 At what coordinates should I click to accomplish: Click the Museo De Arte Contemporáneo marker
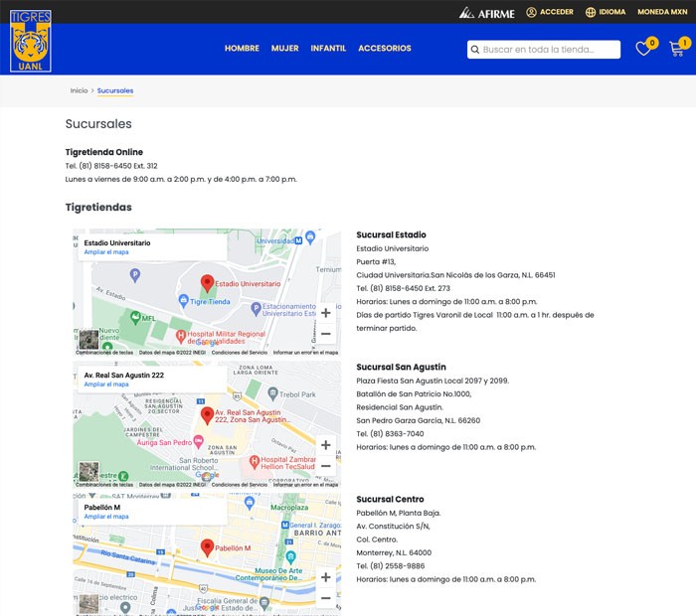click(290, 555)
